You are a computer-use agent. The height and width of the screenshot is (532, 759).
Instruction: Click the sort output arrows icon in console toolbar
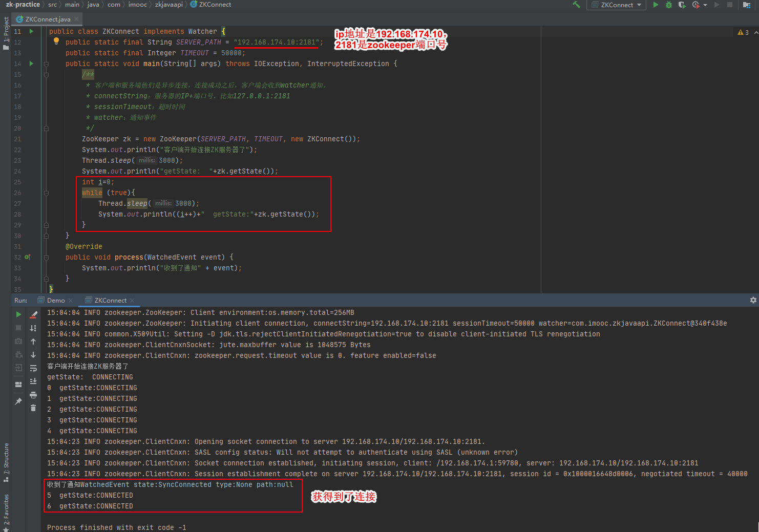[33, 328]
